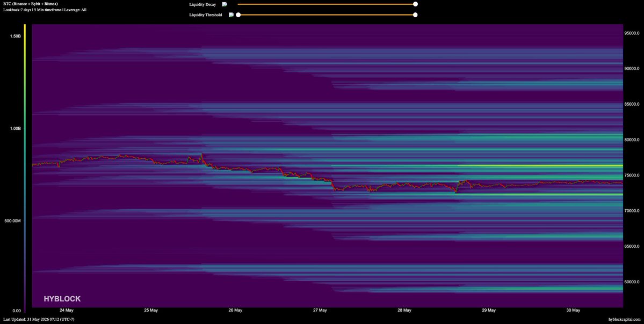Click the bright yellow liquidity band near 76000
This screenshot has height=324, width=644.
[540, 166]
